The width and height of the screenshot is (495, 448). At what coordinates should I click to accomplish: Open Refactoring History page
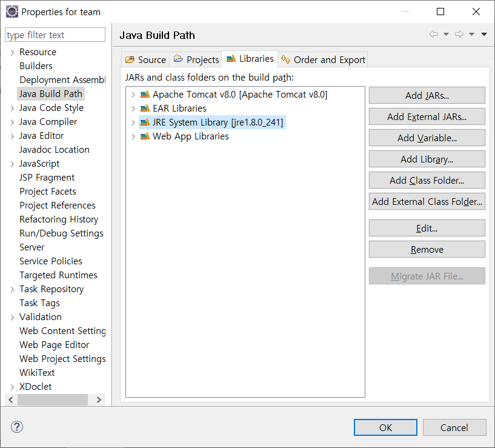(x=59, y=219)
